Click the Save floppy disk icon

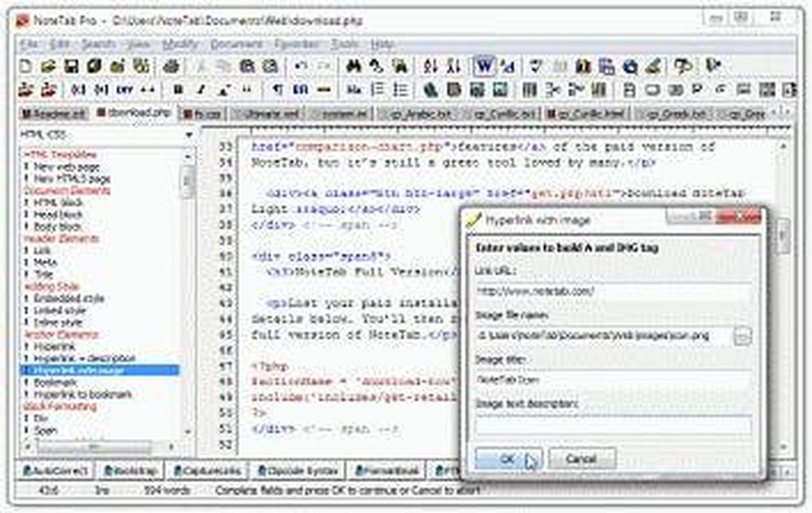pos(71,67)
